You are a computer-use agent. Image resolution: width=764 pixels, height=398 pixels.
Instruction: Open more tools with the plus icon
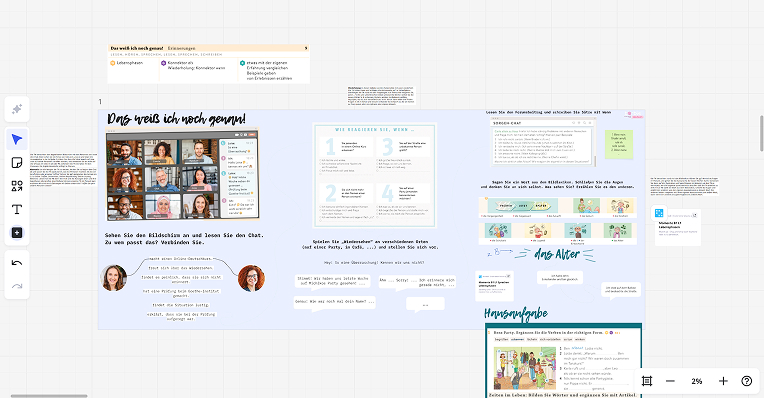tap(17, 233)
